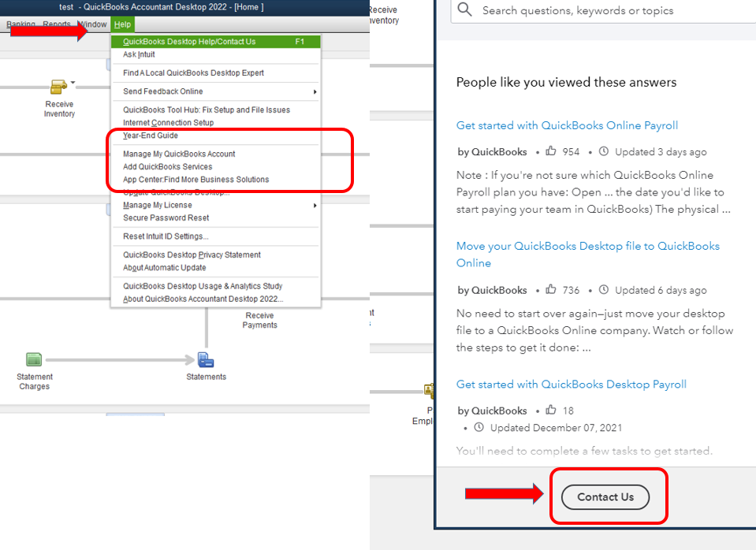Open QuickBooks Tool Hub menu entry

(215, 110)
